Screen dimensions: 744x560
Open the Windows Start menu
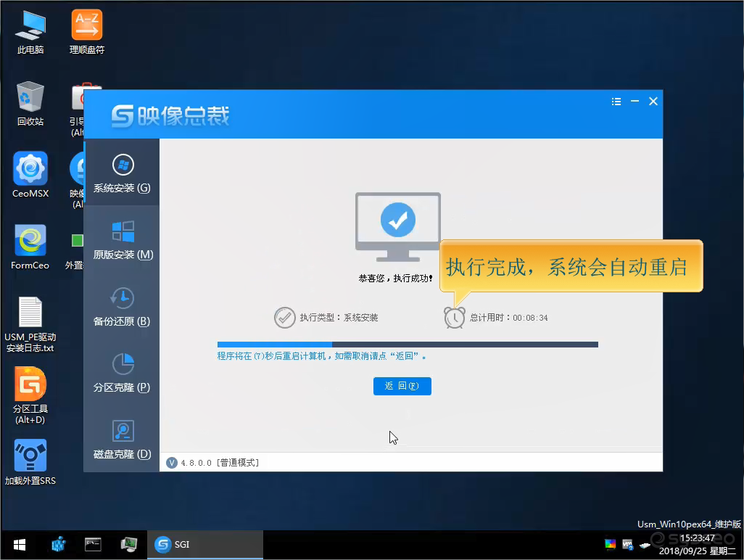(20, 545)
